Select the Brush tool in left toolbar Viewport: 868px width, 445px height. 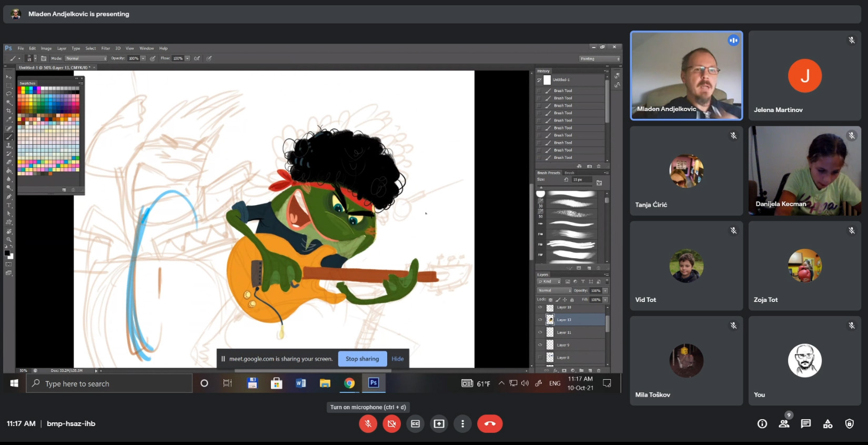point(8,137)
